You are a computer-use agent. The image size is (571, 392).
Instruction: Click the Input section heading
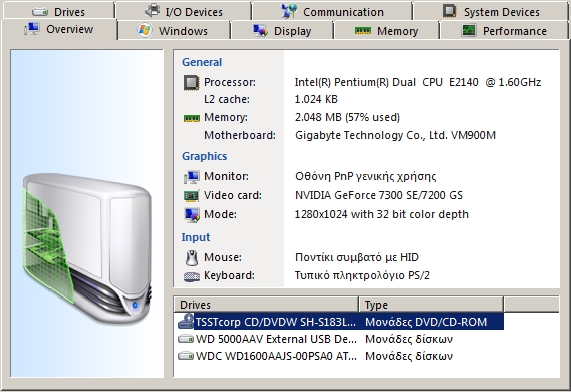point(196,237)
